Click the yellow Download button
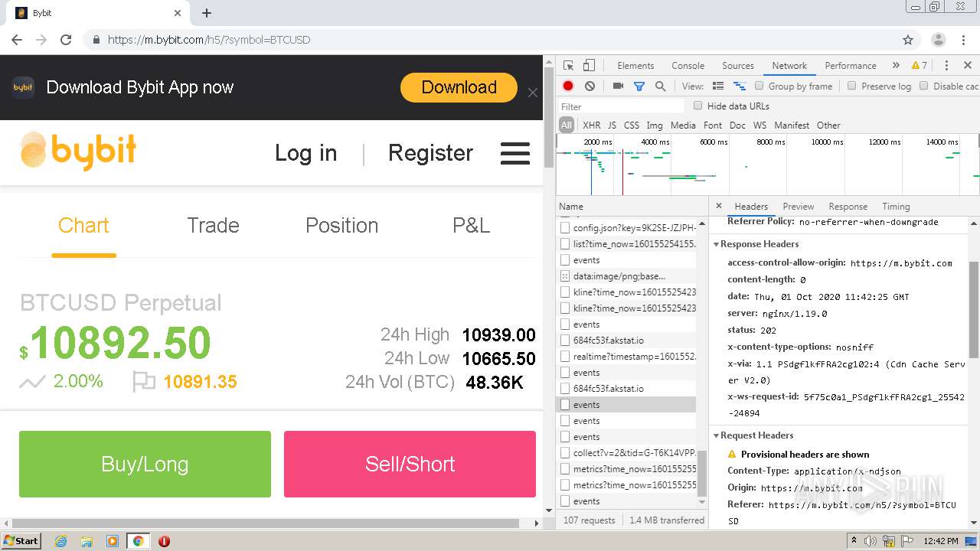The width and height of the screenshot is (980, 551). pyautogui.click(x=459, y=87)
